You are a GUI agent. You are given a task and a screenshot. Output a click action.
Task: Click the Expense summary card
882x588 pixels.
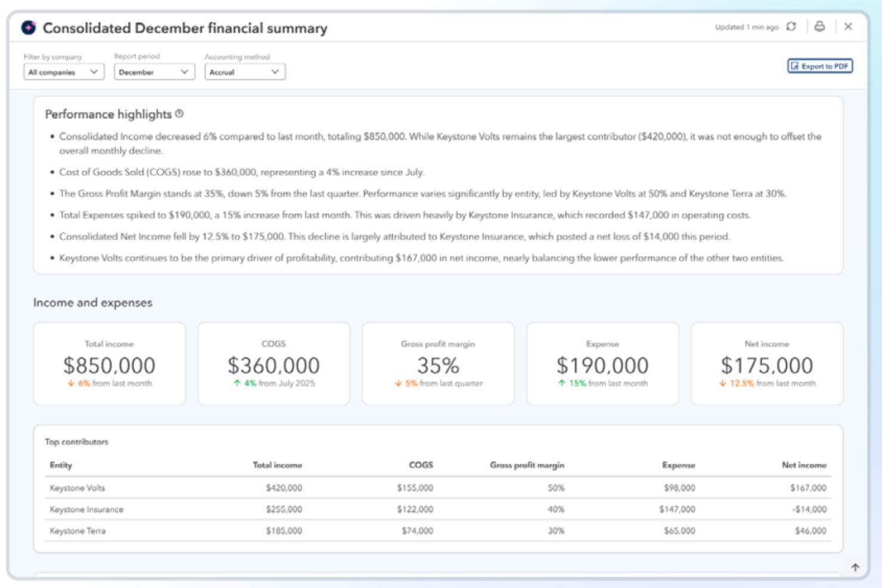[603, 362]
